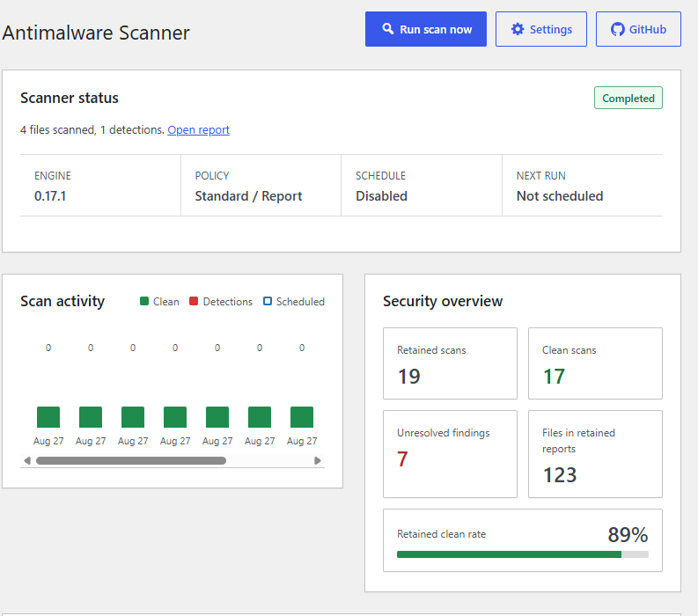
Task: Click the Antimalware Scanner page title
Action: (96, 33)
